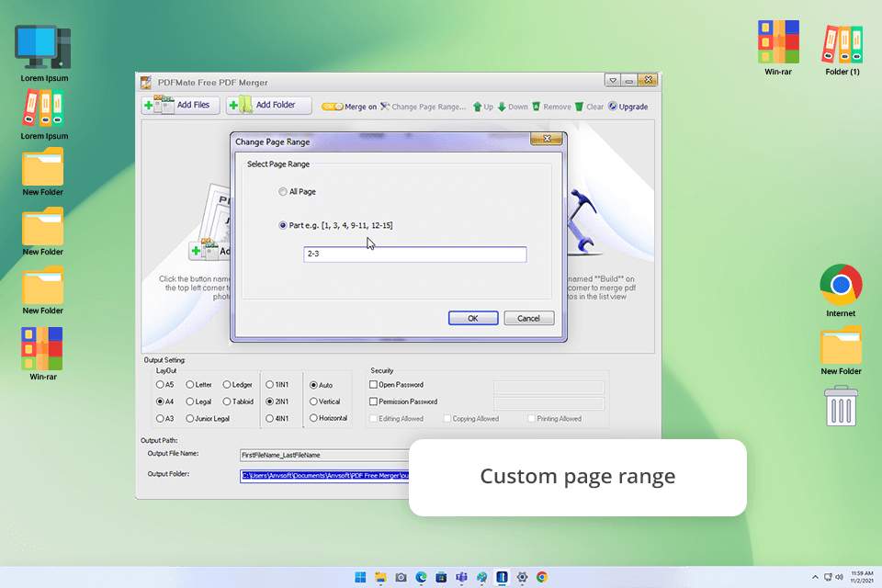
Task: Open the Windows Start menu
Action: coord(360,577)
